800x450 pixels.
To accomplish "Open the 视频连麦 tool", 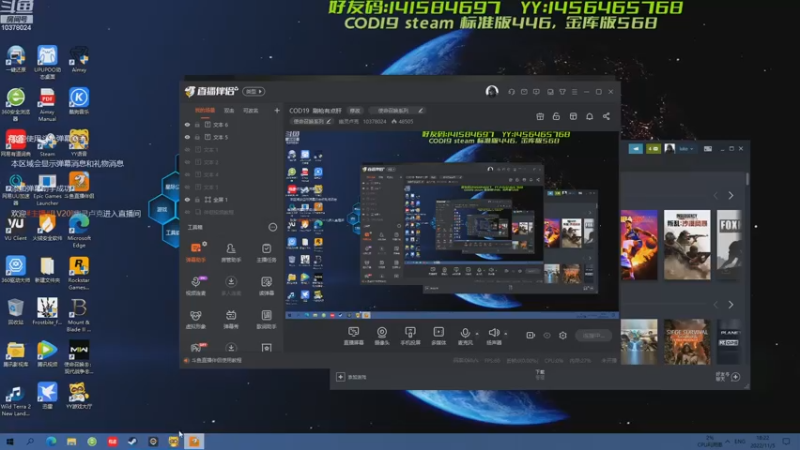I will (x=196, y=286).
